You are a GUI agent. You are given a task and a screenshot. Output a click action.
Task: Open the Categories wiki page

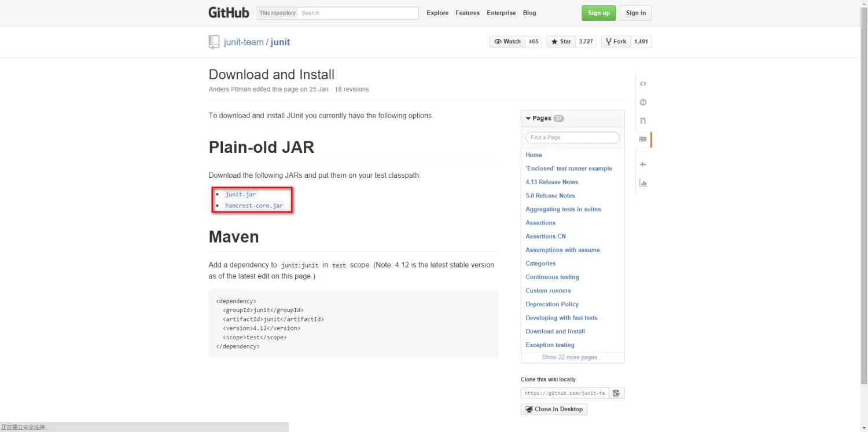(540, 263)
